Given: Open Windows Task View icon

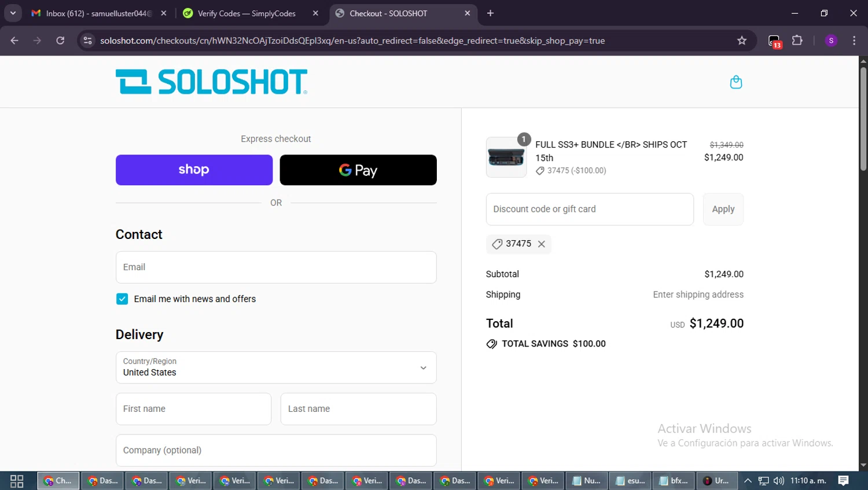Looking at the screenshot, I should pos(17,481).
